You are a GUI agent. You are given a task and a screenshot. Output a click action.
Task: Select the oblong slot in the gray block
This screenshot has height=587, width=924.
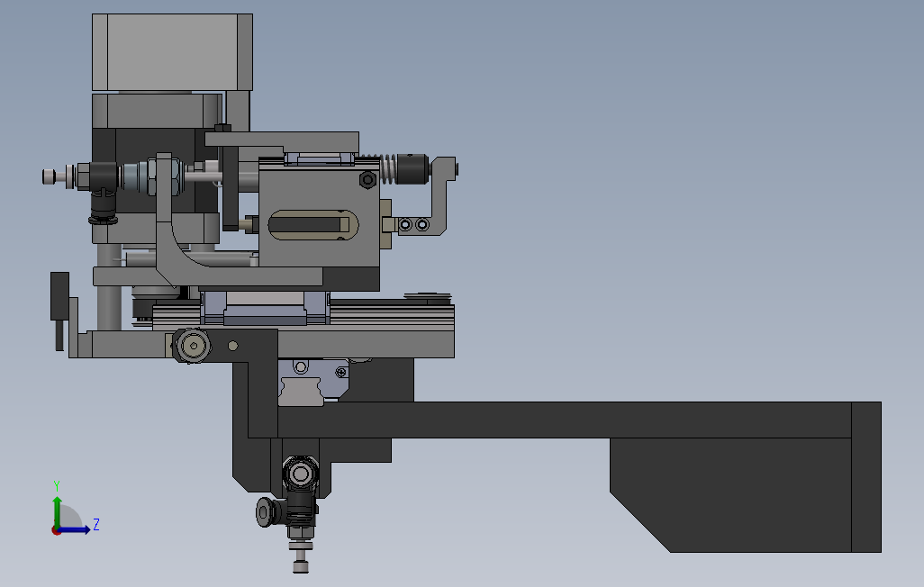(x=313, y=225)
